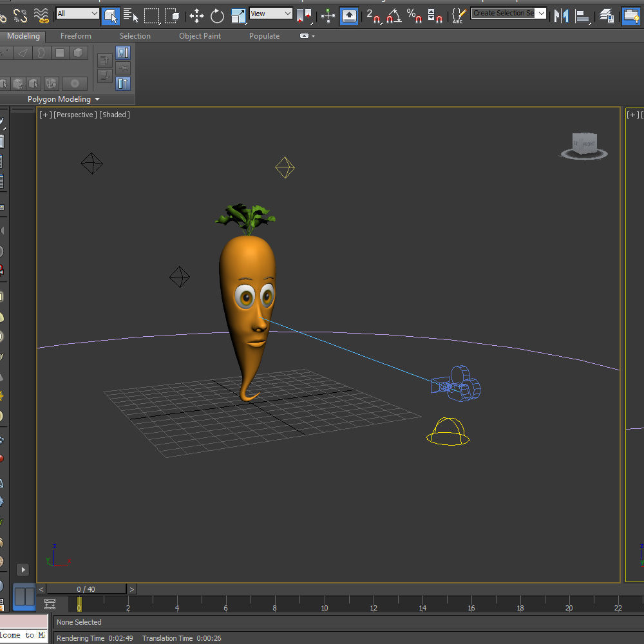Activate the Select and Move tool
644x644 pixels.
tap(196, 16)
